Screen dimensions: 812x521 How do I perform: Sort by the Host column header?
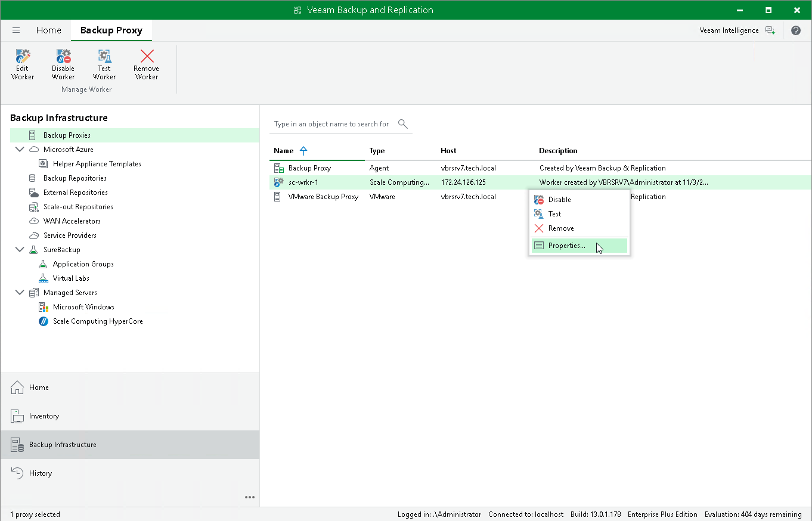[448, 151]
